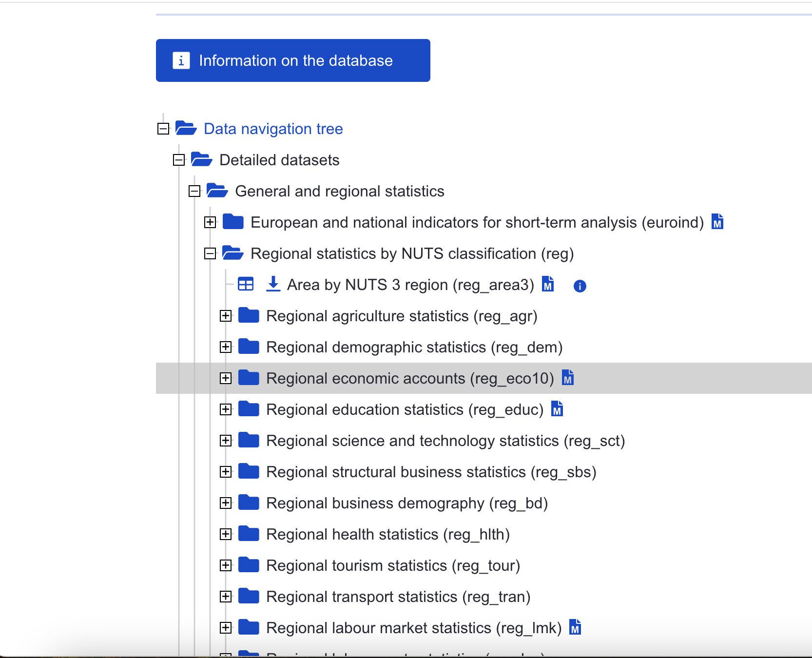Open metadata icon for Regional labour market statistics
This screenshot has width=812, height=658.
(x=575, y=627)
